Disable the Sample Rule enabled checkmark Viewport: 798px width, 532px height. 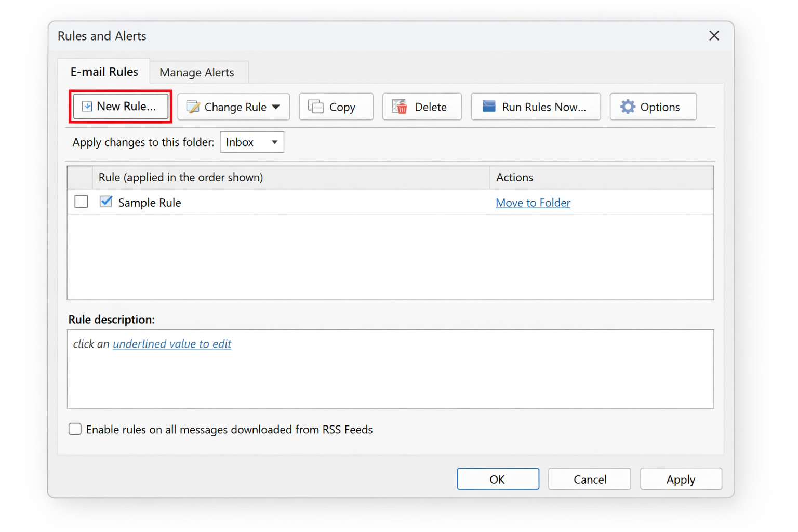[x=105, y=202]
